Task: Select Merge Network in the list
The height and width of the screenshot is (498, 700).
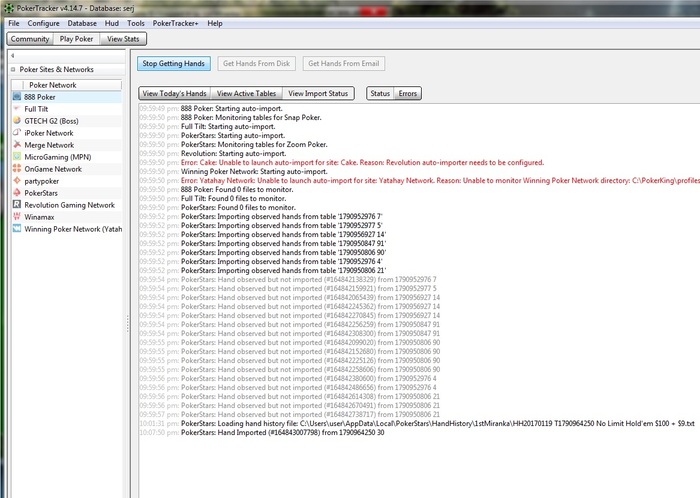Action: [x=67, y=145]
